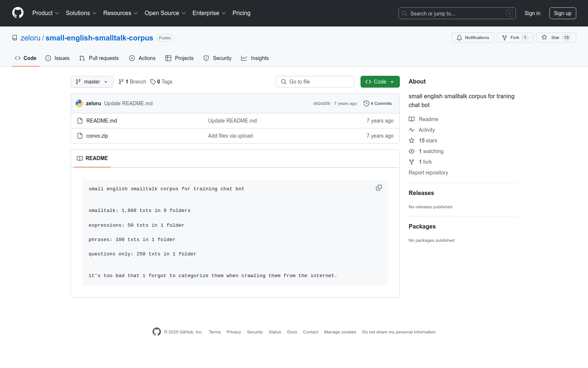Select the README tab heading
Image resolution: width=588 pixels, height=368 pixels.
pyautogui.click(x=92, y=158)
